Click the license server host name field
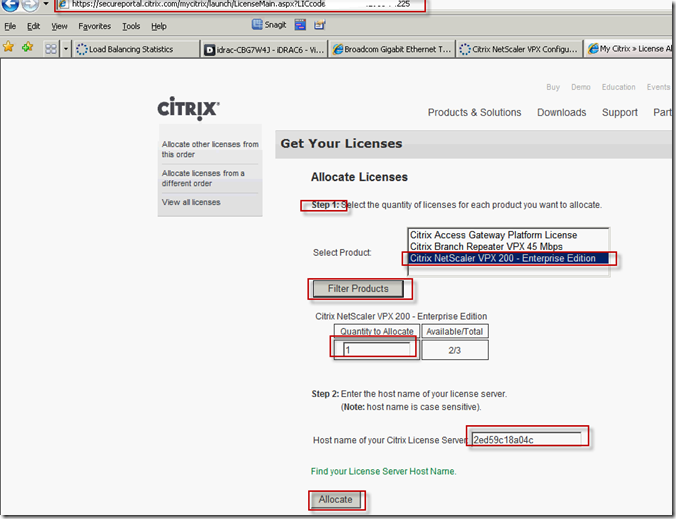 [526, 440]
